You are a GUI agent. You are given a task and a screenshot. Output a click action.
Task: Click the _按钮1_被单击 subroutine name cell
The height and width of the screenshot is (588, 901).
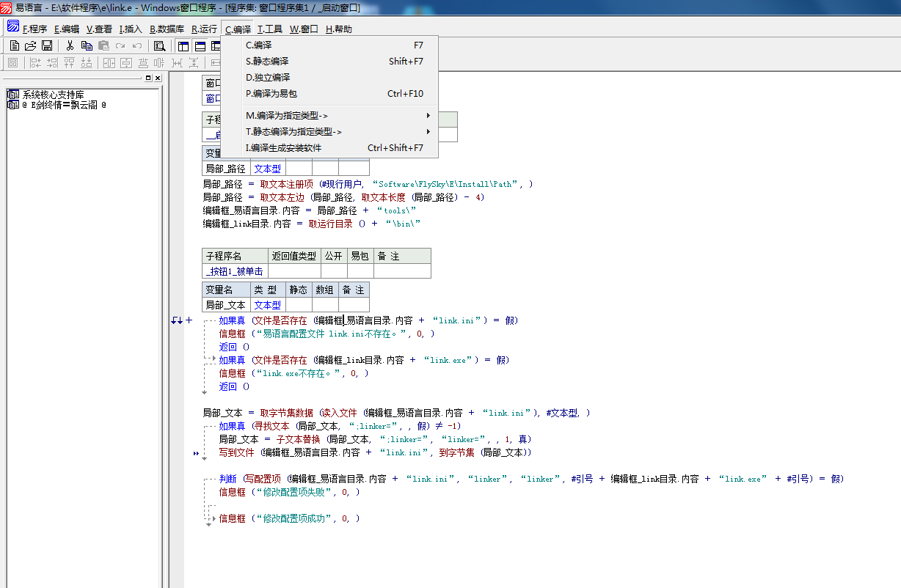[x=236, y=271]
